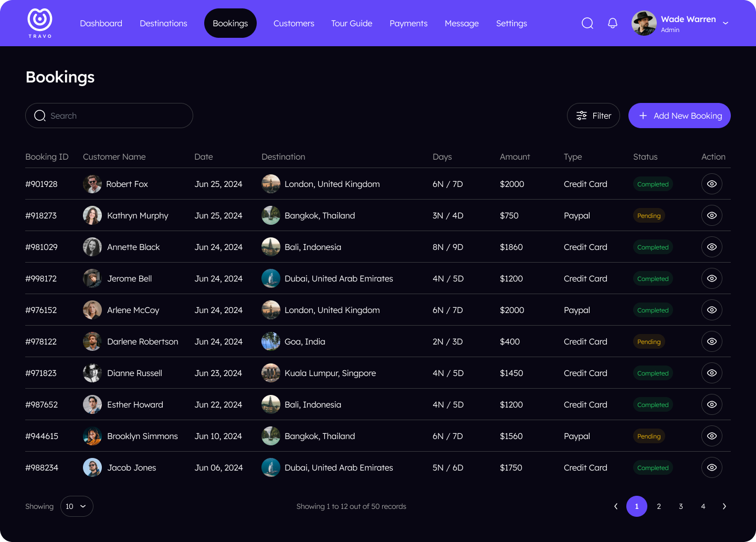Click eye icon for Jacob Jones row
The image size is (756, 542).
pos(711,467)
